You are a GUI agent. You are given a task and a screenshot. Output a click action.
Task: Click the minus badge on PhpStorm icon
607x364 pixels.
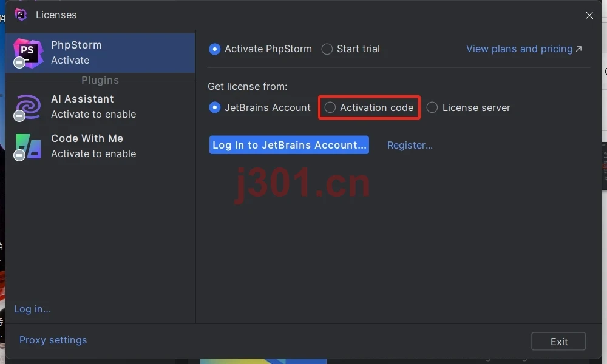[19, 62]
